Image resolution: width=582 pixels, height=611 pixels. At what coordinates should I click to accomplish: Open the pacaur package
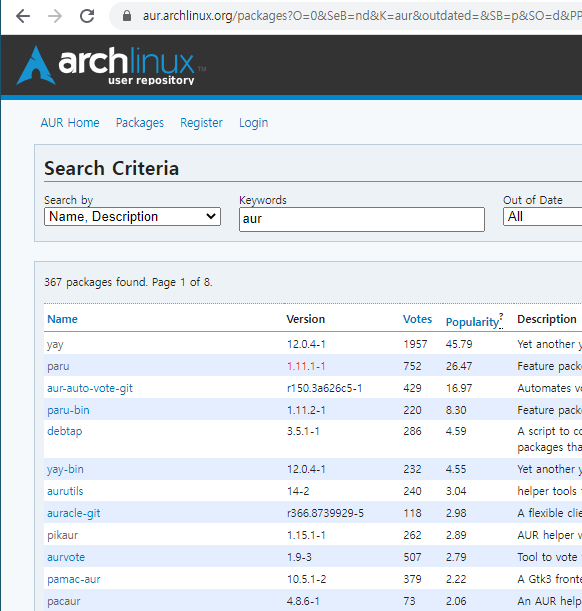[x=63, y=601]
